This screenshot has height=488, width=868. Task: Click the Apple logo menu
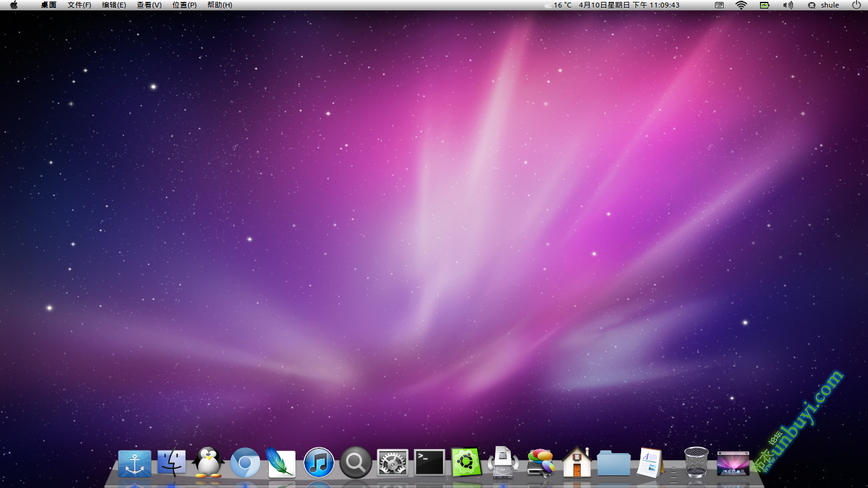pyautogui.click(x=14, y=5)
